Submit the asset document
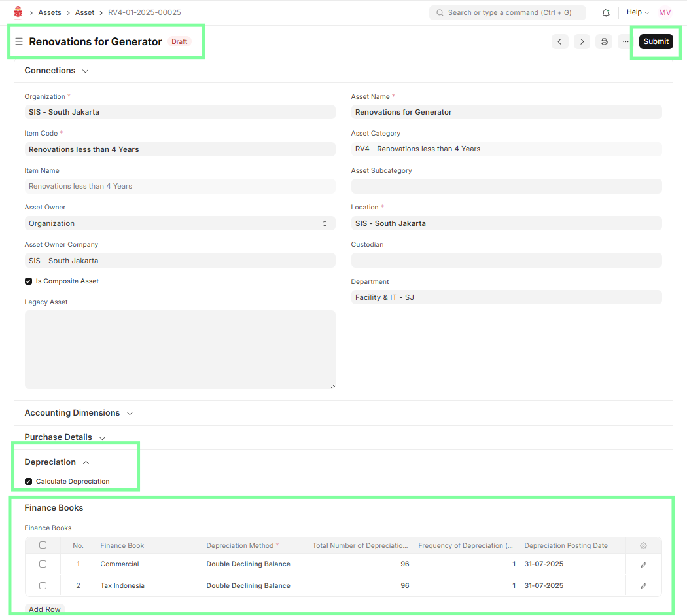Screen dimensions: 687x616 pos(656,41)
